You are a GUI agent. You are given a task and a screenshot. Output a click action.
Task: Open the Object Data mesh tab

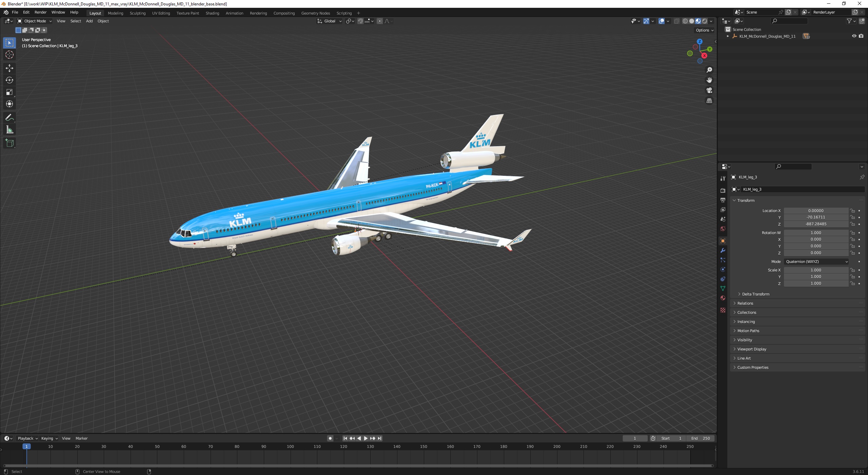723,288
